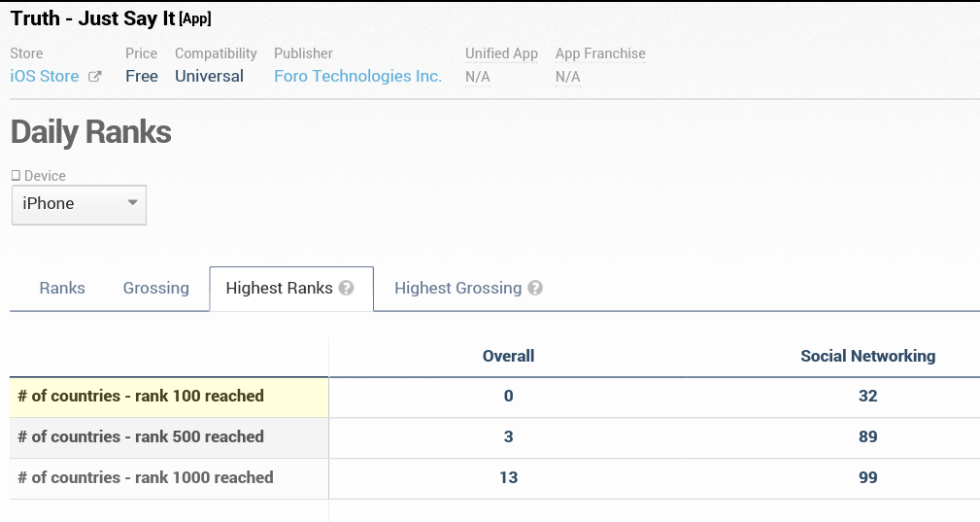Switch to the Grossing tab

[155, 288]
